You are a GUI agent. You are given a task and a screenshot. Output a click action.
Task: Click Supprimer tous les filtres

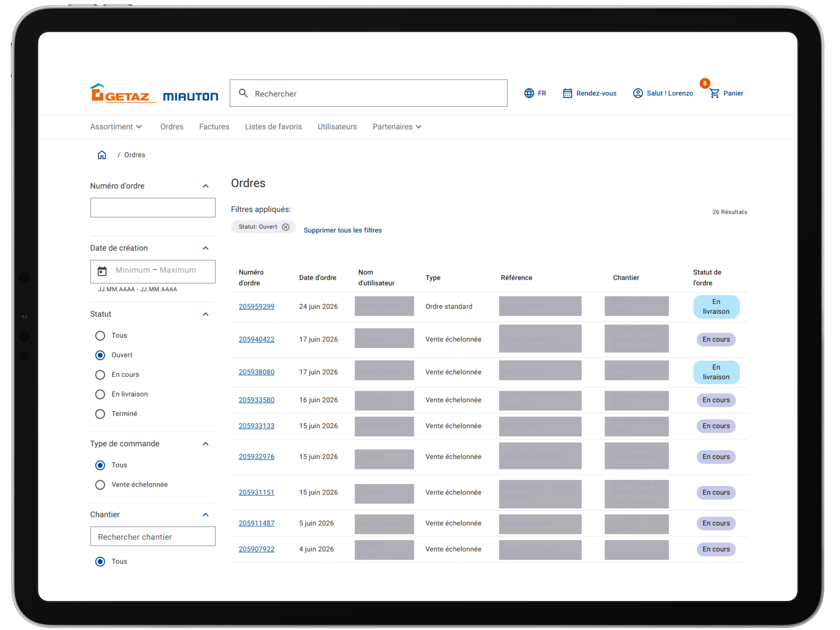point(343,230)
